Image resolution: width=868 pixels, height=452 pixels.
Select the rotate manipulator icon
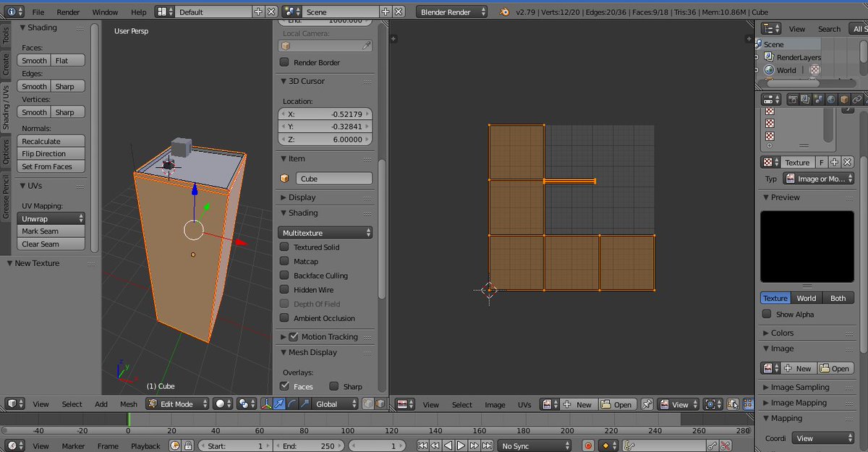[x=291, y=404]
